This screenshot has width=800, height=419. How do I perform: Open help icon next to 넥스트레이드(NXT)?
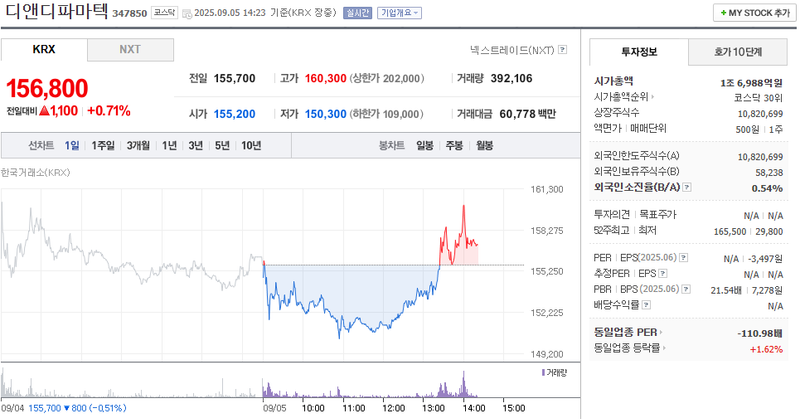click(x=562, y=50)
